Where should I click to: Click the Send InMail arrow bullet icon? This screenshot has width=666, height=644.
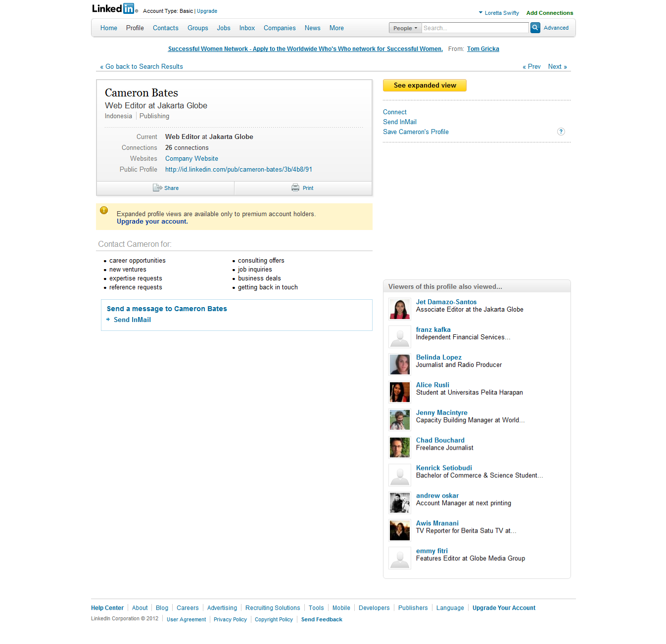(108, 320)
